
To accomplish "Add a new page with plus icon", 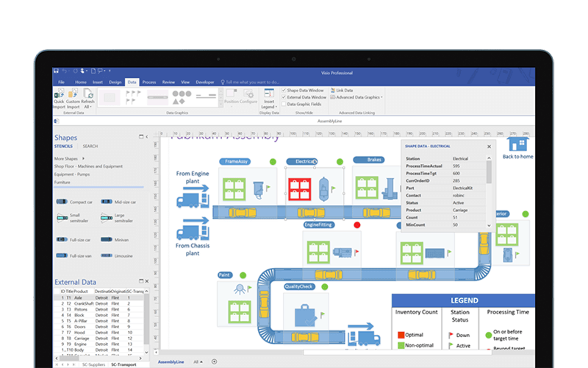I will (214, 361).
